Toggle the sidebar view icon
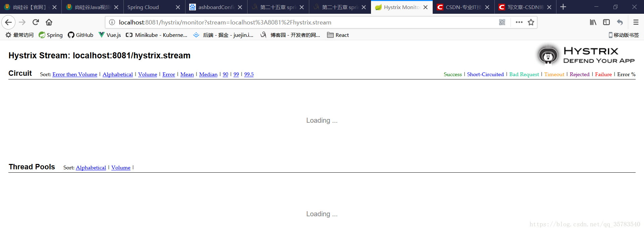This screenshot has width=644, height=231. [x=606, y=22]
